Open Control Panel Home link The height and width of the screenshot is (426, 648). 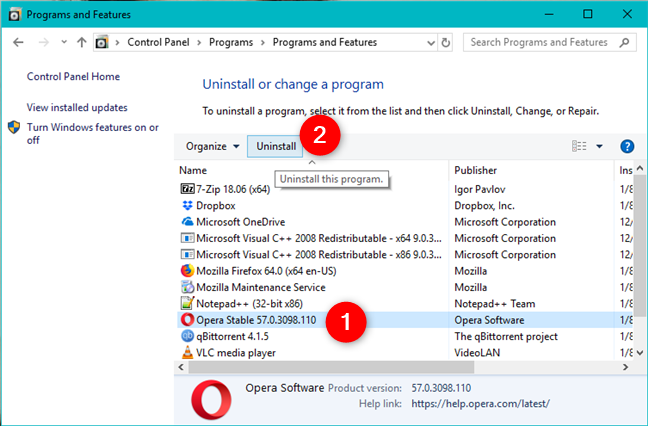(x=73, y=76)
